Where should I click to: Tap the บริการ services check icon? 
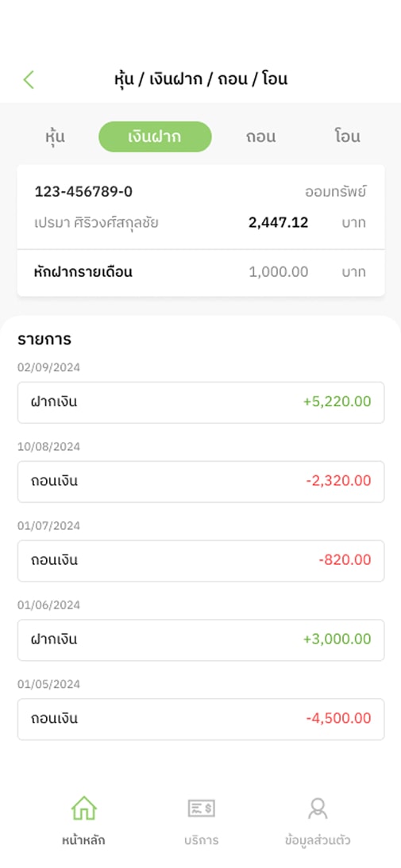pos(201,808)
